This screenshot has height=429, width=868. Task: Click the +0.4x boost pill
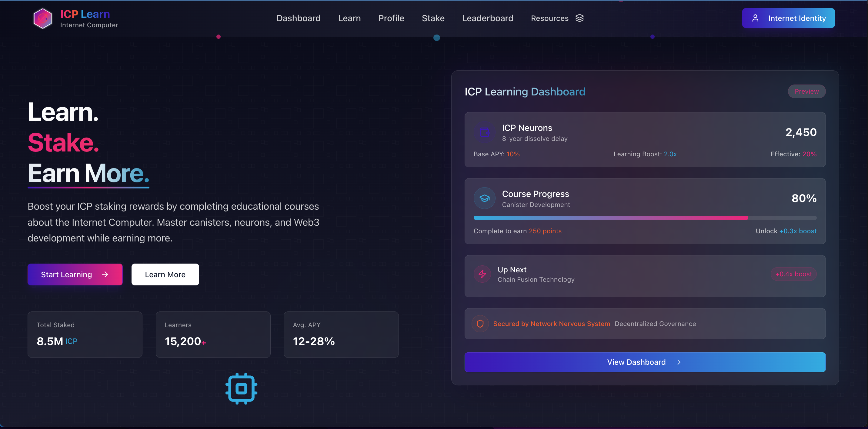[793, 274]
